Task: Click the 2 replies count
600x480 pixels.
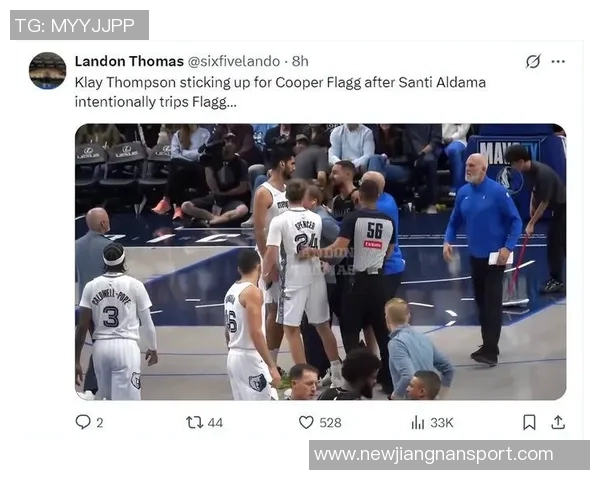Action: coord(99,423)
